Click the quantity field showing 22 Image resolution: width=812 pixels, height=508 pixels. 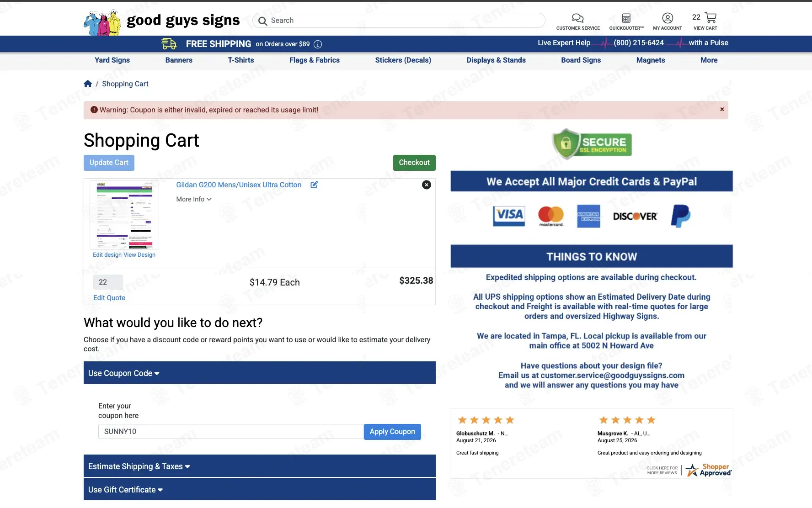[108, 282]
